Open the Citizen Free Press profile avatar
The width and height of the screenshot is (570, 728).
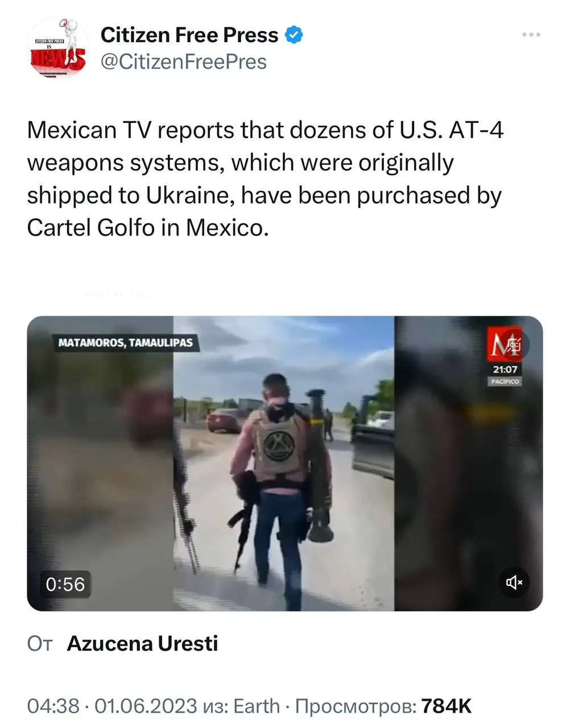point(57,48)
